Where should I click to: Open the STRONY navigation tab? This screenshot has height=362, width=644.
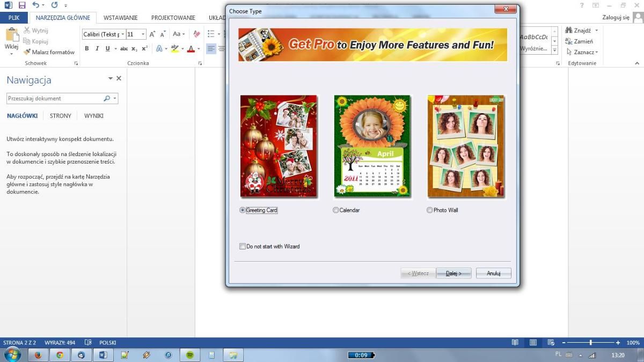[x=60, y=116]
